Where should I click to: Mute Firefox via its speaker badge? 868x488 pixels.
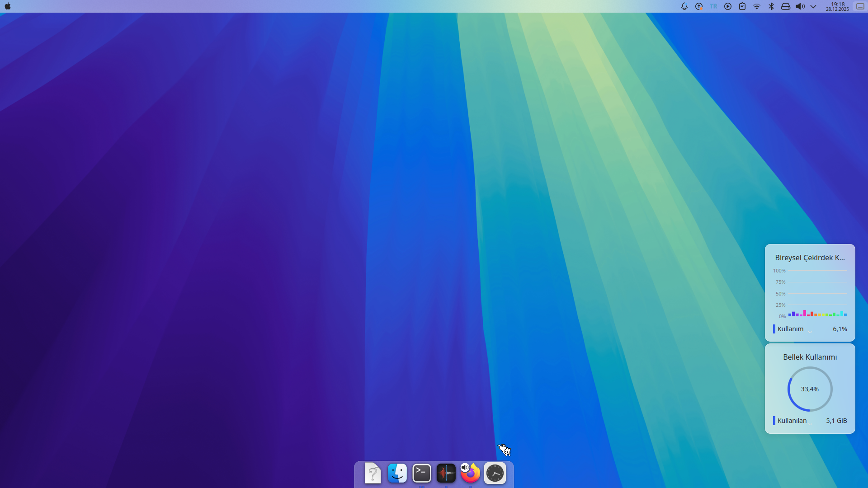click(x=465, y=467)
